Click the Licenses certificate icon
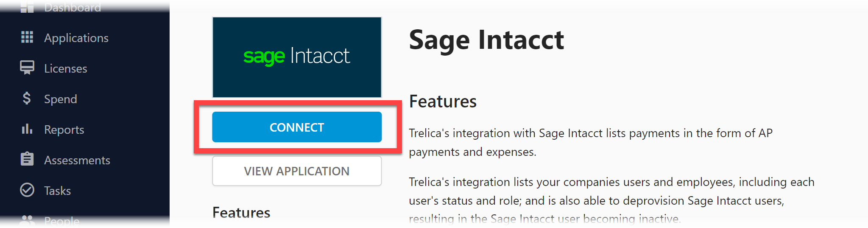The image size is (868, 228). [27, 68]
